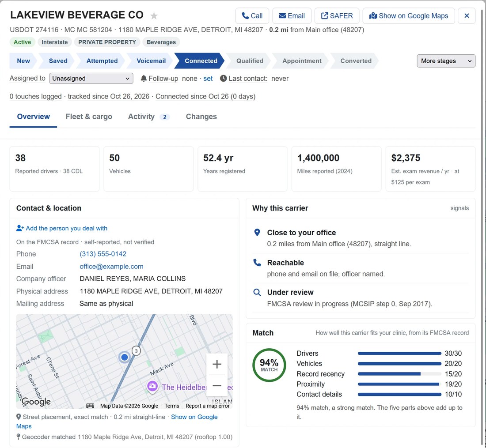
Task: Click the Call button
Action: (252, 16)
